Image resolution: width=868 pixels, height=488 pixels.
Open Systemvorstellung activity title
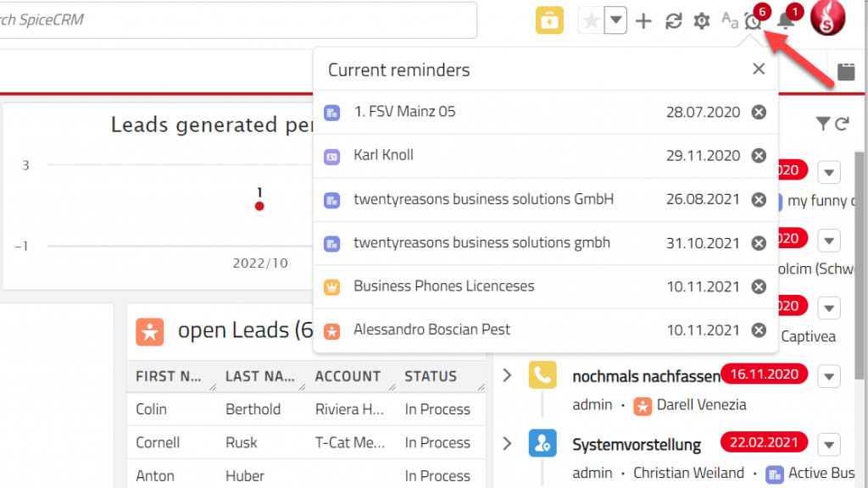(637, 445)
